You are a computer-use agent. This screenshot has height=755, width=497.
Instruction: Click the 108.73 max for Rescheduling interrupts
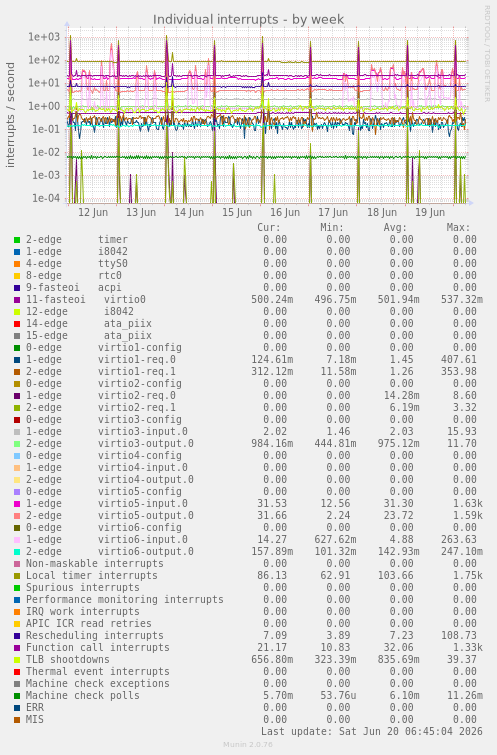[x=458, y=636]
